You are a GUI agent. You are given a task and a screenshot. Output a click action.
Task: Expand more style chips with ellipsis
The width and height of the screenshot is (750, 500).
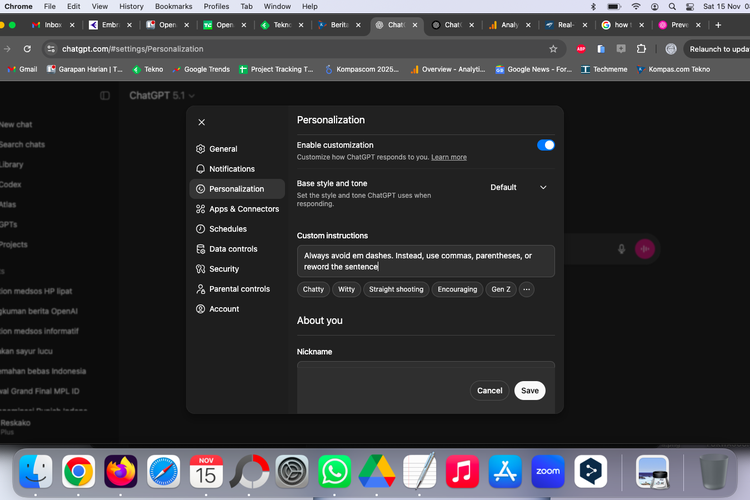(x=526, y=289)
